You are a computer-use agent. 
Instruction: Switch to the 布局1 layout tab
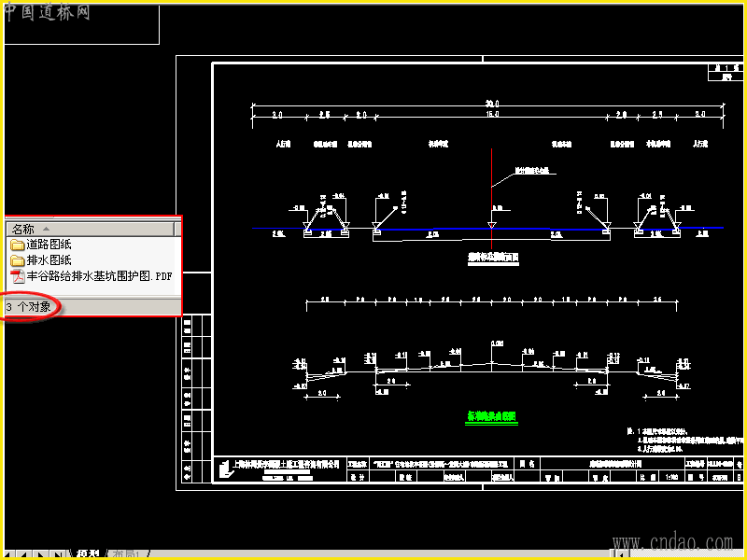pos(127,554)
